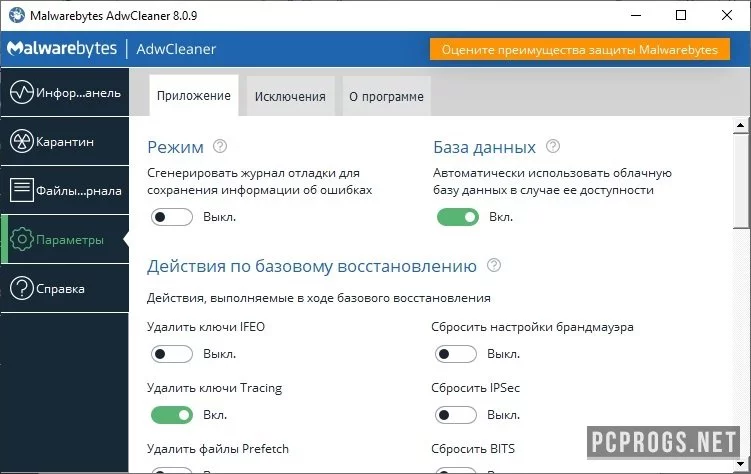751x474 pixels.
Task: Toggle Сбросить IPSec switch
Action: click(x=455, y=415)
